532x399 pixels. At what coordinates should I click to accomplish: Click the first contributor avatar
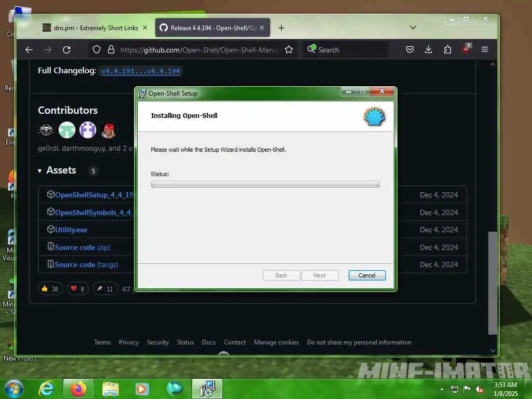[46, 130]
